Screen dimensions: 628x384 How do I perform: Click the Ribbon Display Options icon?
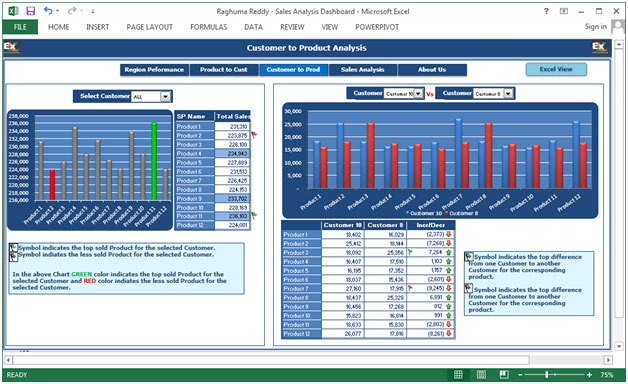click(x=564, y=11)
